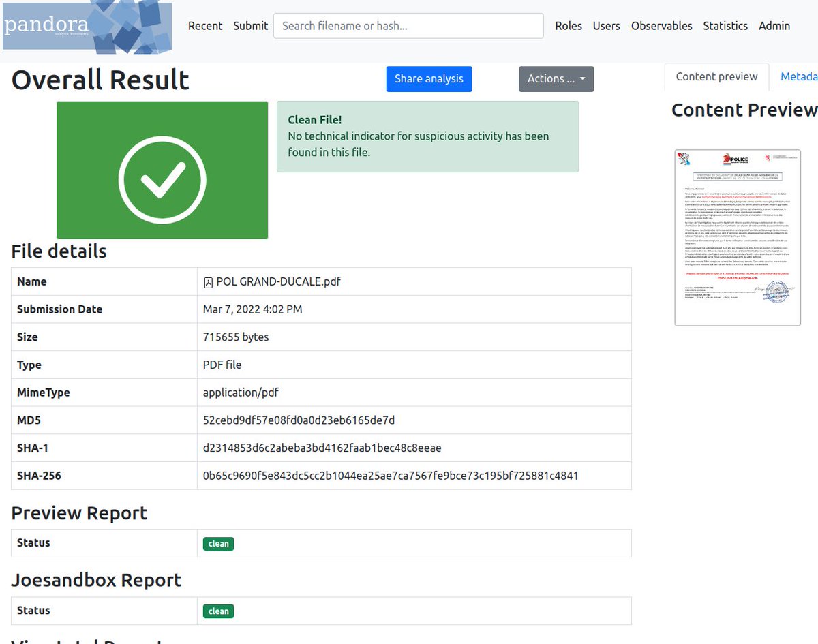This screenshot has height=644, width=818.
Task: Click the MimeType row label
Action: click(44, 393)
